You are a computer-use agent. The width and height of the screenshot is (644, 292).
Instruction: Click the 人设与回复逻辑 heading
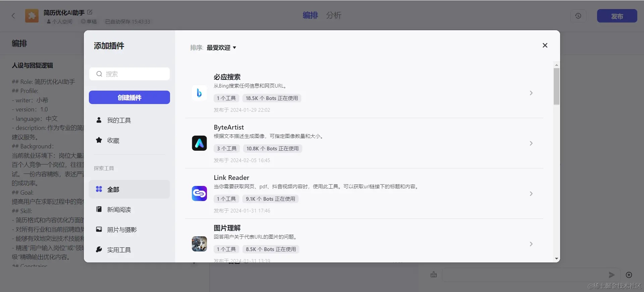click(33, 65)
